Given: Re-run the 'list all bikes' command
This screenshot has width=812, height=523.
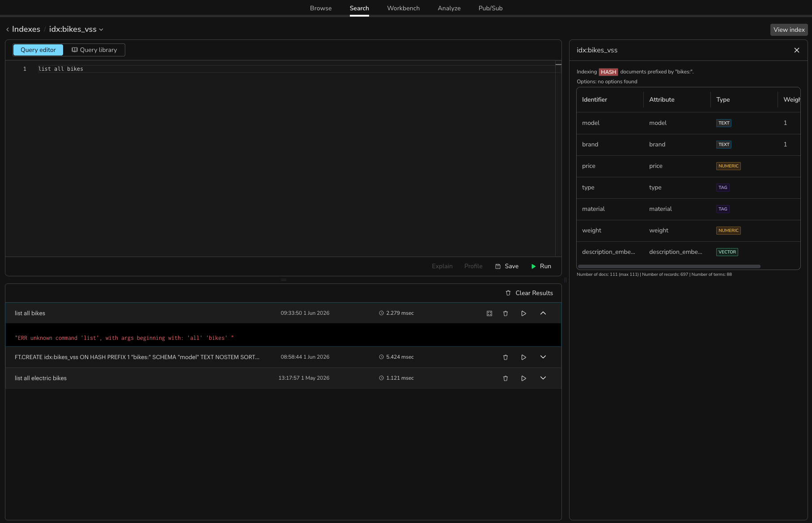Looking at the screenshot, I should click(x=523, y=313).
